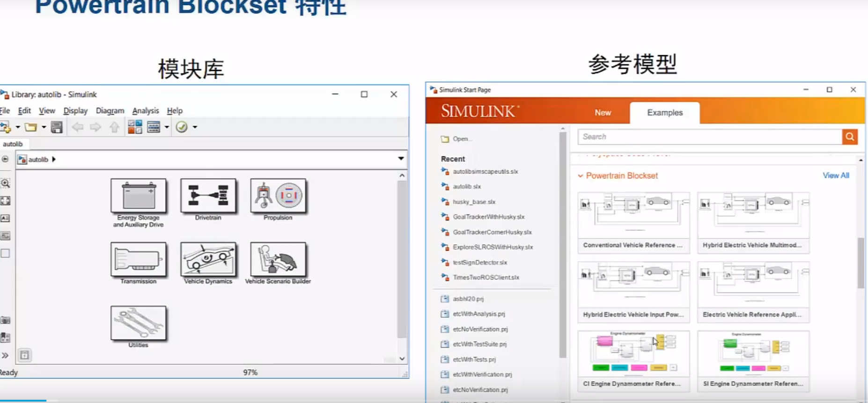
Task: Open the Transmission library block
Action: (x=139, y=259)
